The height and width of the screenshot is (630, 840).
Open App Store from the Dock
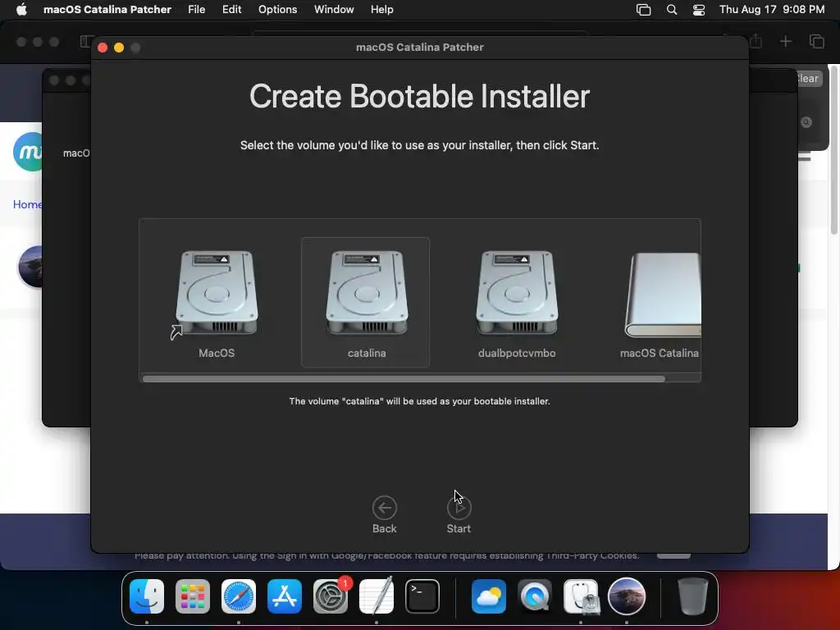[285, 596]
